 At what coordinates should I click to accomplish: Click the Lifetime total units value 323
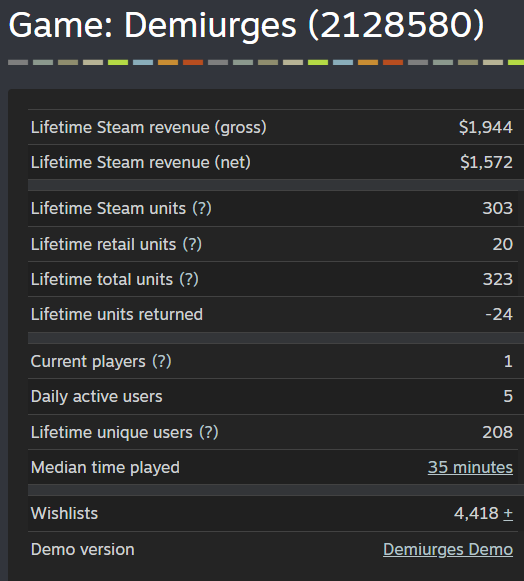(498, 279)
